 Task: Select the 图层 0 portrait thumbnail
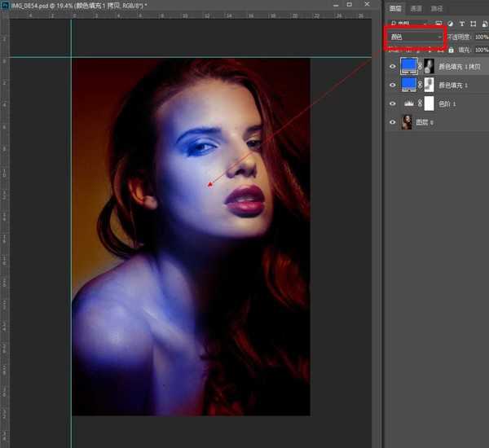click(x=407, y=122)
